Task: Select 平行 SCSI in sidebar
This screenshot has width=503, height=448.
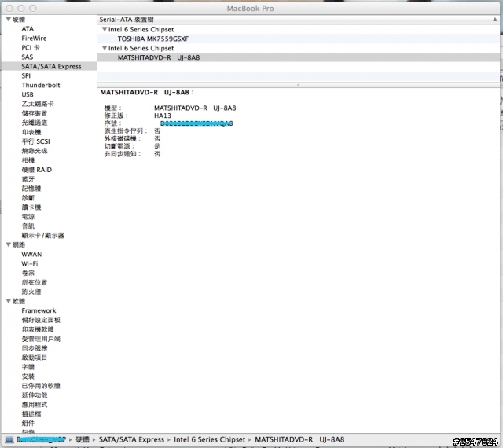Action: pos(35,141)
